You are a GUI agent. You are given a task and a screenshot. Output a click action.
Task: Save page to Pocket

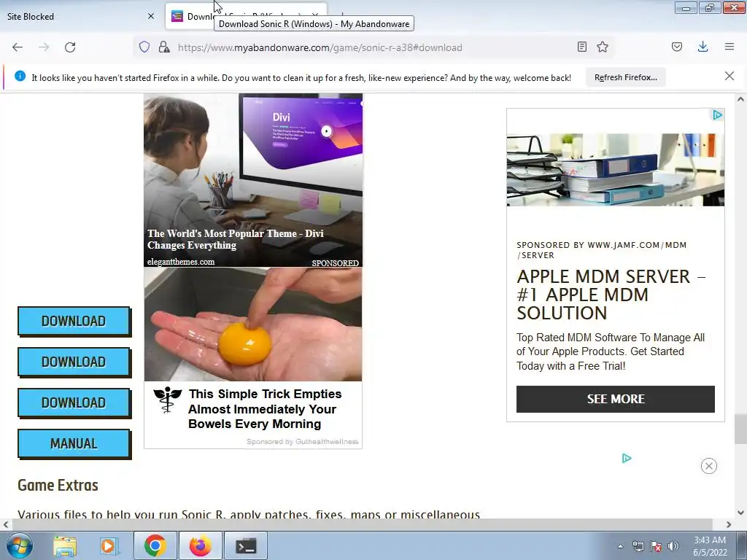(676, 47)
